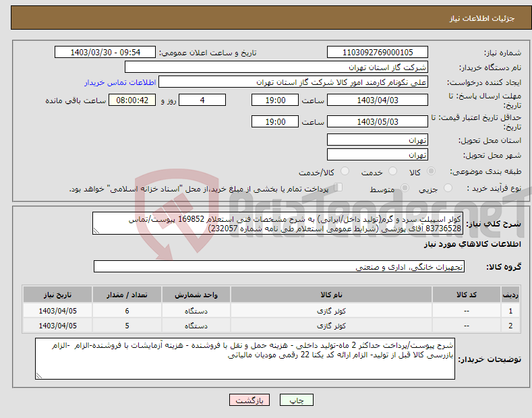Screen dimensions: 532x418
Task: Click the توضیحات خریدار textarea
Action: tap(245, 359)
